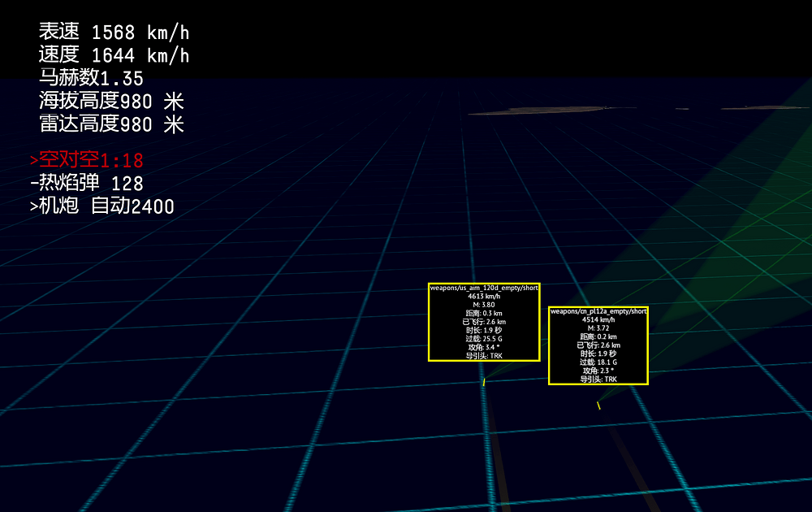The image size is (812, 512).
Task: Click the 4514 km/h speed in PL-12A box
Action: pyautogui.click(x=598, y=320)
